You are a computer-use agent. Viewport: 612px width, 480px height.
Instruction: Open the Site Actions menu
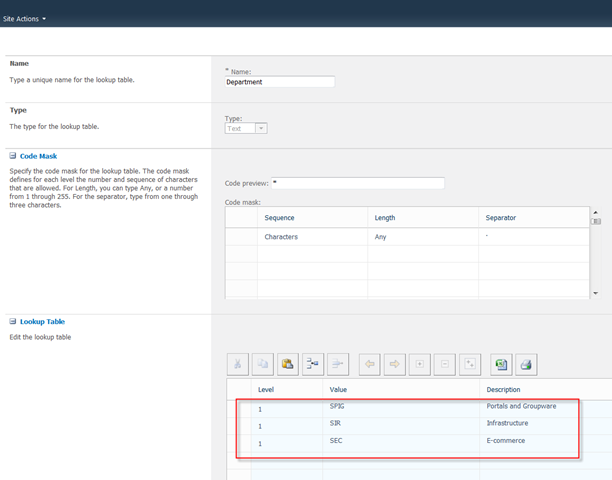click(x=24, y=19)
